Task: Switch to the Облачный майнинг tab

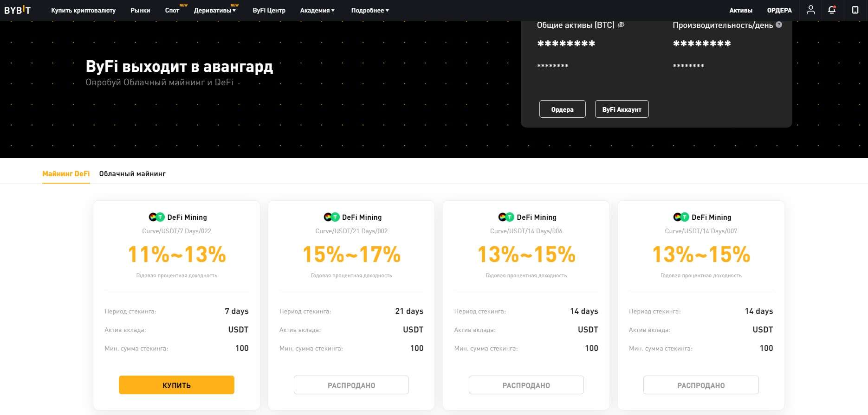Action: pos(132,174)
